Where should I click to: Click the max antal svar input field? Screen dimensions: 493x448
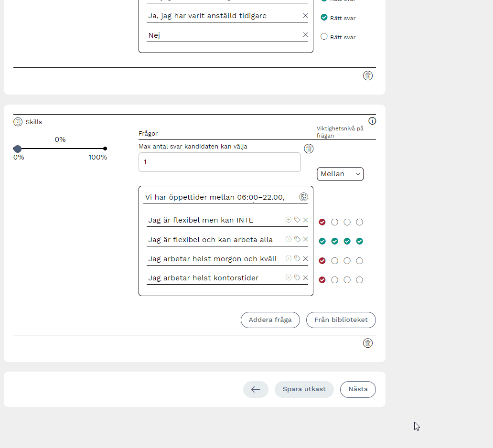click(x=219, y=162)
